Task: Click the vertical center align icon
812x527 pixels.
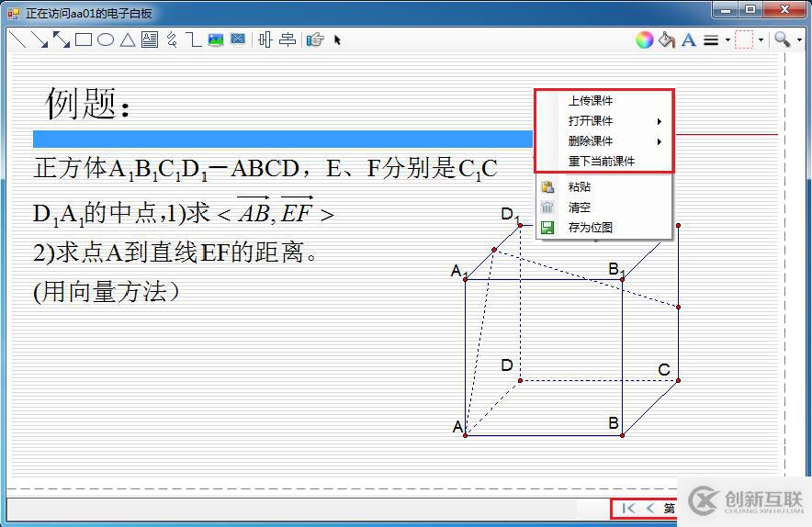Action: point(288,39)
